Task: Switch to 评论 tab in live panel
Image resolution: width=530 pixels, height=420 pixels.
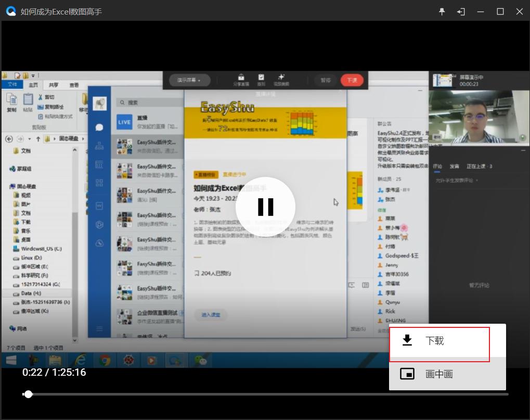Action: click(x=437, y=167)
